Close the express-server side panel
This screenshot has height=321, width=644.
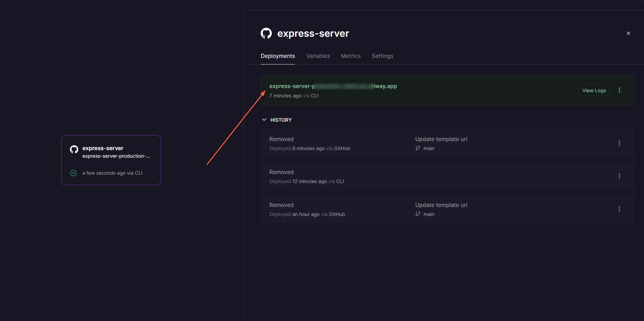(x=628, y=33)
